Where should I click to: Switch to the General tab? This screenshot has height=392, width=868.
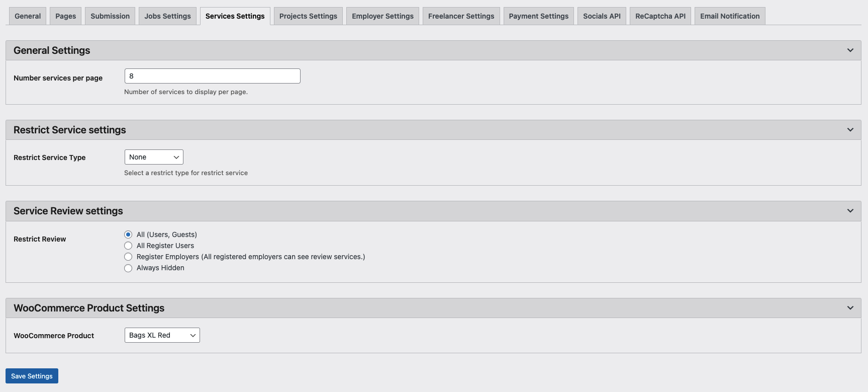(x=28, y=16)
